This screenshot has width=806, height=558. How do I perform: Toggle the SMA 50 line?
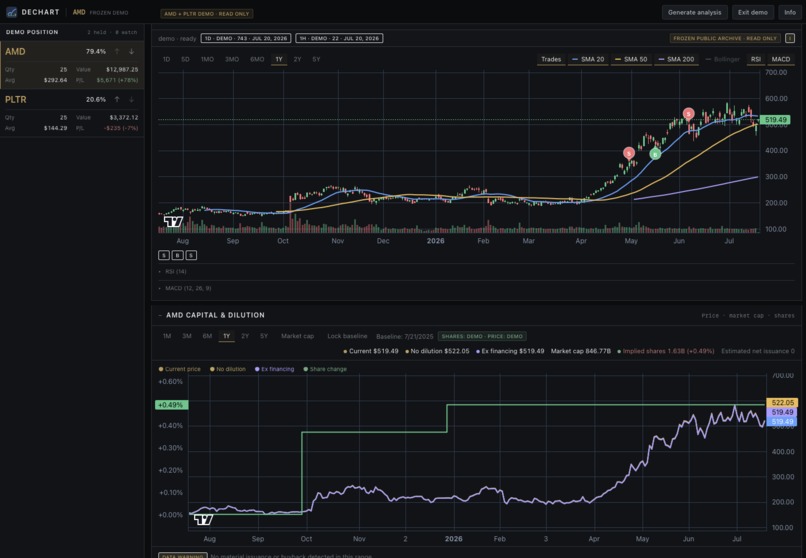(x=631, y=60)
